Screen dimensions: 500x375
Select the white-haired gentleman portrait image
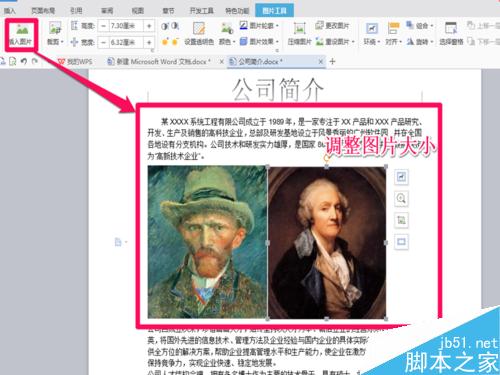point(327,243)
